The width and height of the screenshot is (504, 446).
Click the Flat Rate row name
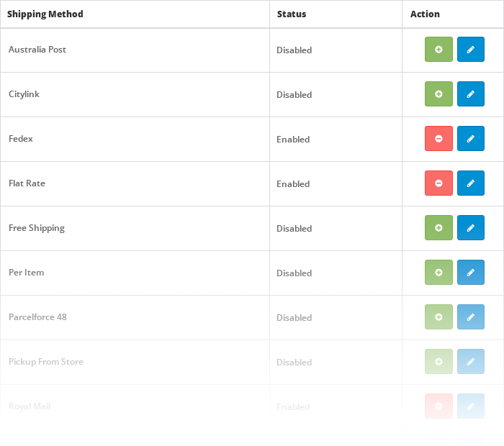coord(27,183)
